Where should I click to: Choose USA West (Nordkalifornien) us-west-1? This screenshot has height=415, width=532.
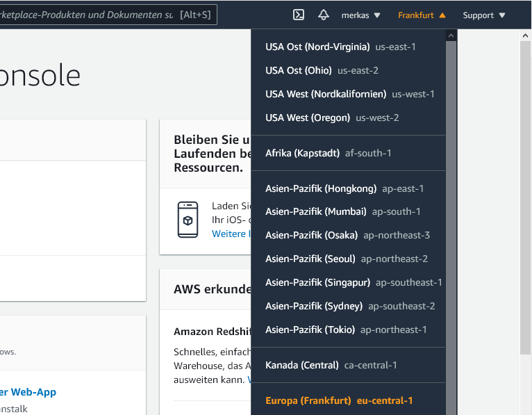click(x=349, y=95)
